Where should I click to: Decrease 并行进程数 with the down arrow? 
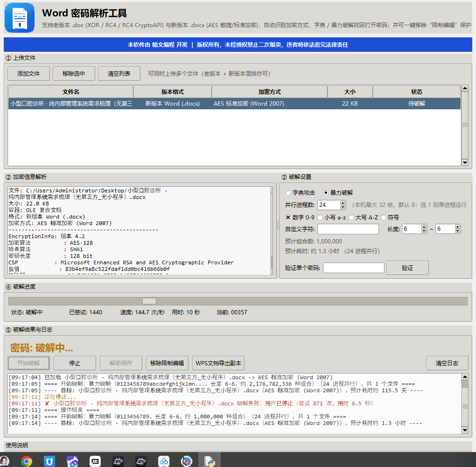343,207
